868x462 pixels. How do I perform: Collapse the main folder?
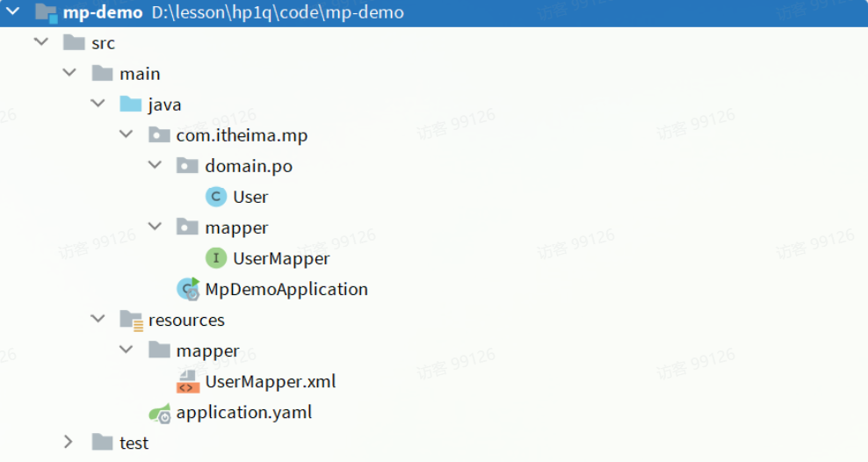tap(69, 73)
